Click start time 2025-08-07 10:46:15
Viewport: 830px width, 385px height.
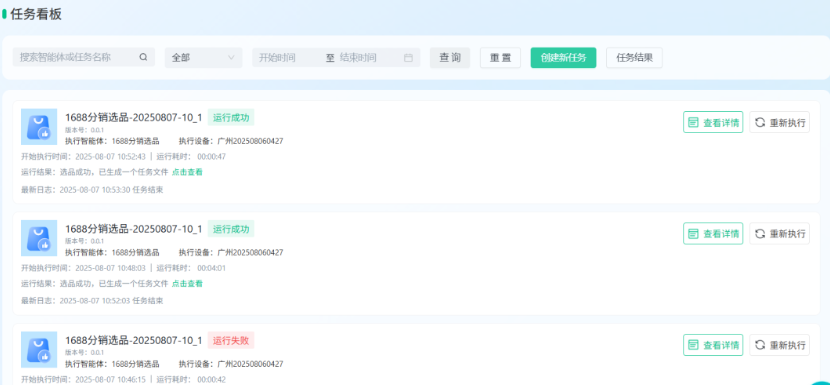coord(110,379)
